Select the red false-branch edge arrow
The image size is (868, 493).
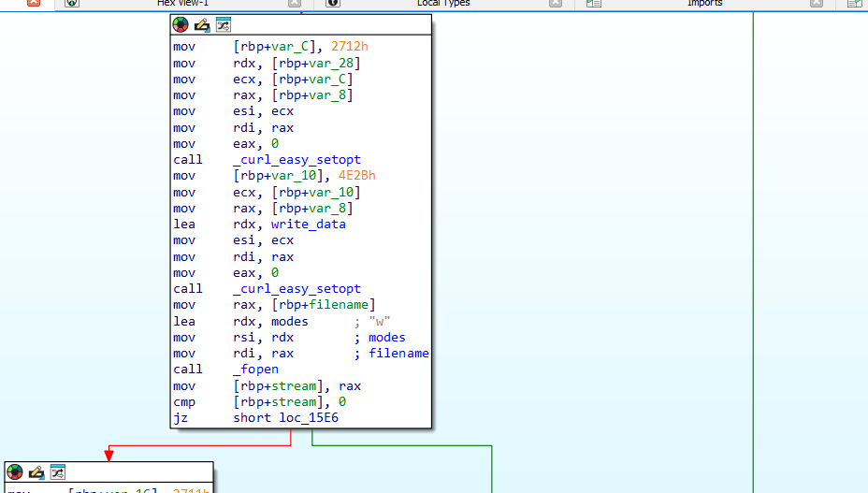click(x=109, y=455)
